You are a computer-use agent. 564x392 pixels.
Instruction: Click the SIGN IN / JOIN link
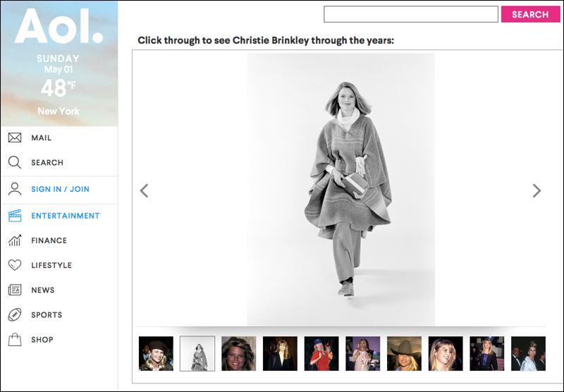tap(60, 189)
